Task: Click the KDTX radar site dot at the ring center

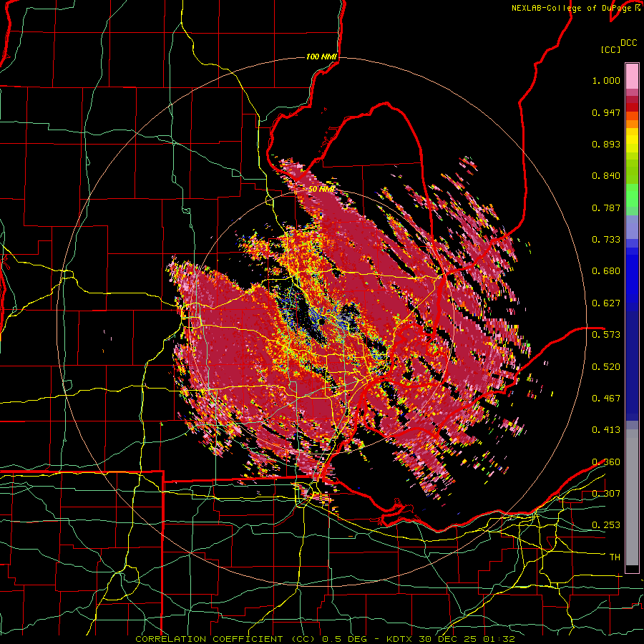Action: pos(321,323)
